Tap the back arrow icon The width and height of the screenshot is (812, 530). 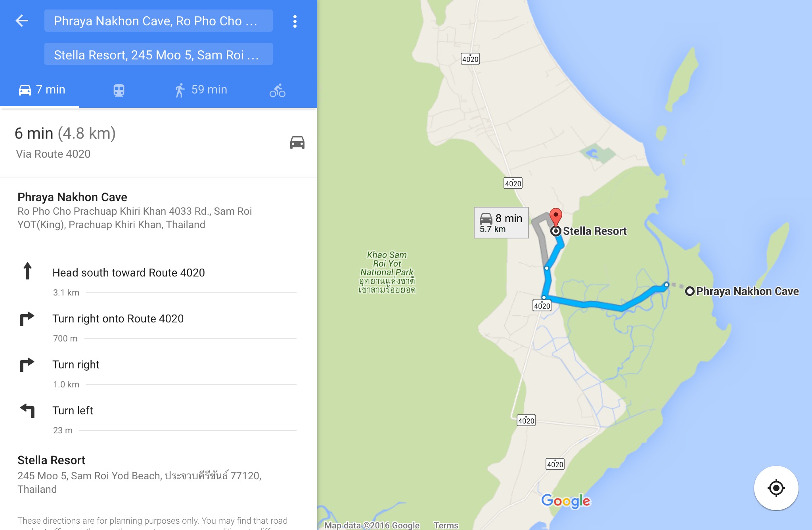click(x=22, y=21)
